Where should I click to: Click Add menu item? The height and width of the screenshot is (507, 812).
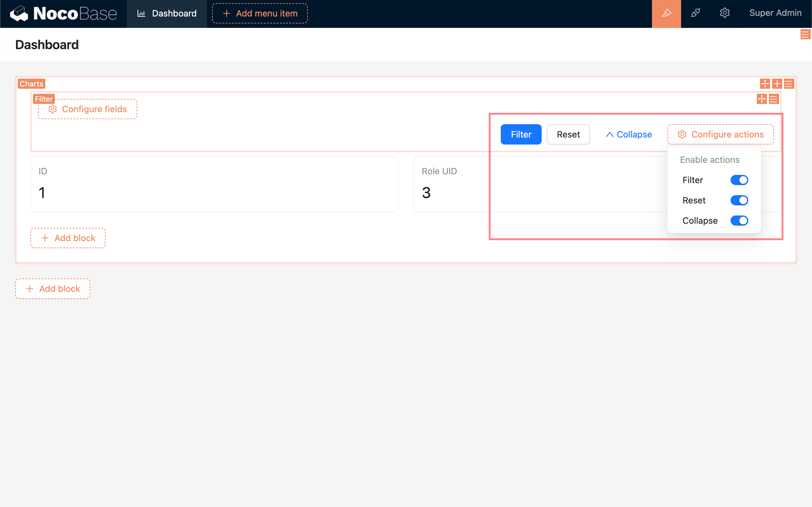click(260, 13)
